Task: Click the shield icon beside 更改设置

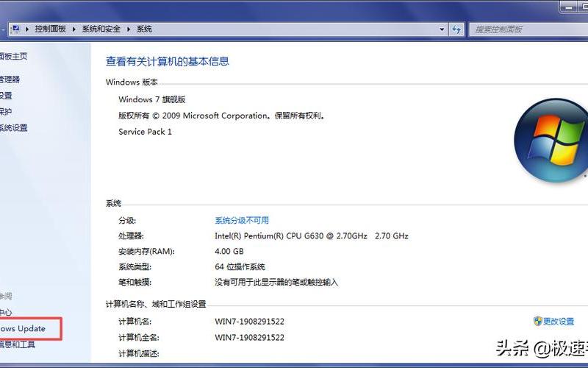Action: [x=538, y=321]
